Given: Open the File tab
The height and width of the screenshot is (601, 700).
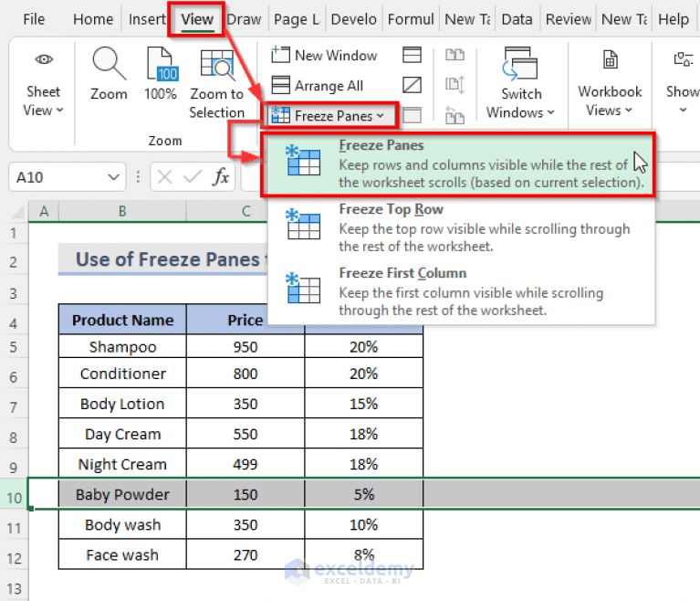Looking at the screenshot, I should tap(34, 20).
